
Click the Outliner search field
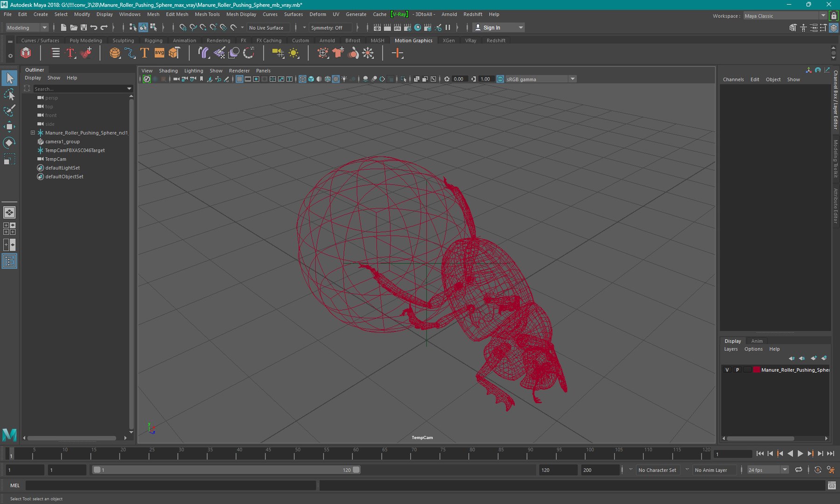tap(79, 89)
